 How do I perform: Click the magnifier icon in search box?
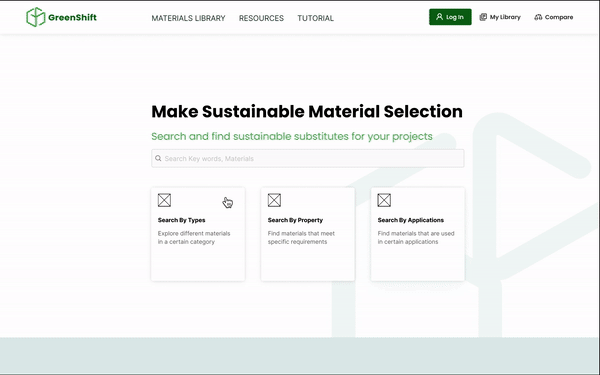coord(158,158)
